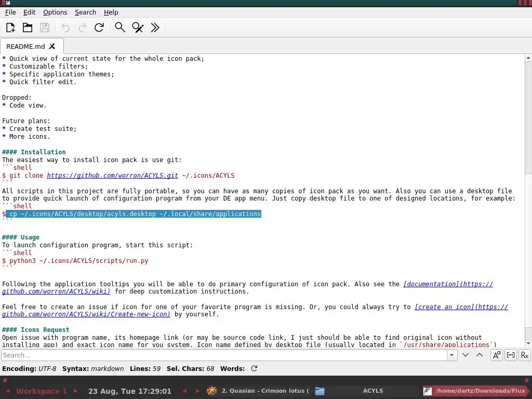This screenshot has width=532, height=399.
Task: Switch to next workspace after Workspace 1
Action: (76, 391)
